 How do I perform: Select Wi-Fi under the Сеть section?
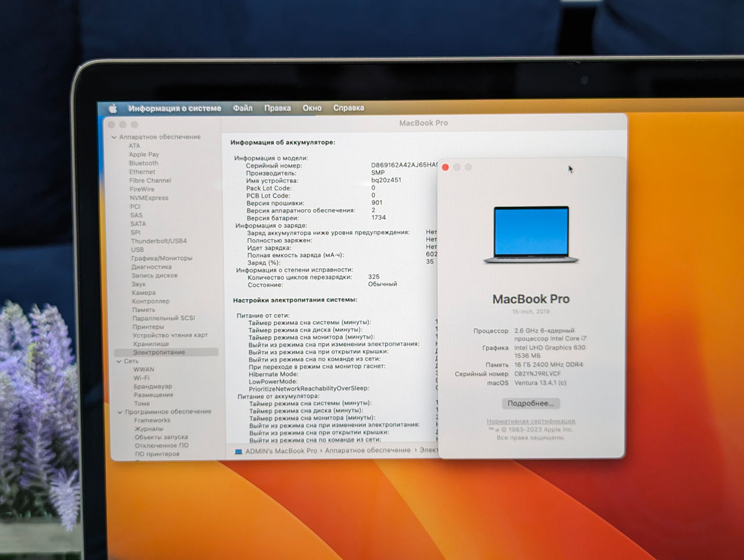pyautogui.click(x=142, y=378)
